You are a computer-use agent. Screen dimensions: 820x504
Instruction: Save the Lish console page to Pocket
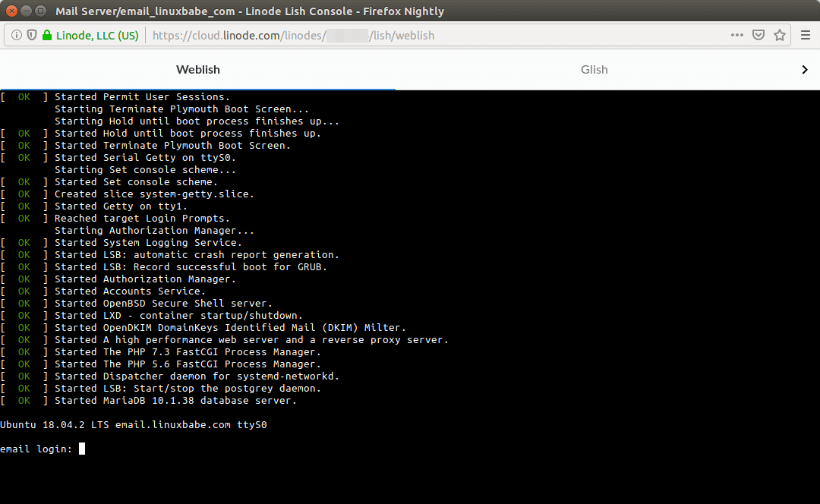pyautogui.click(x=758, y=35)
